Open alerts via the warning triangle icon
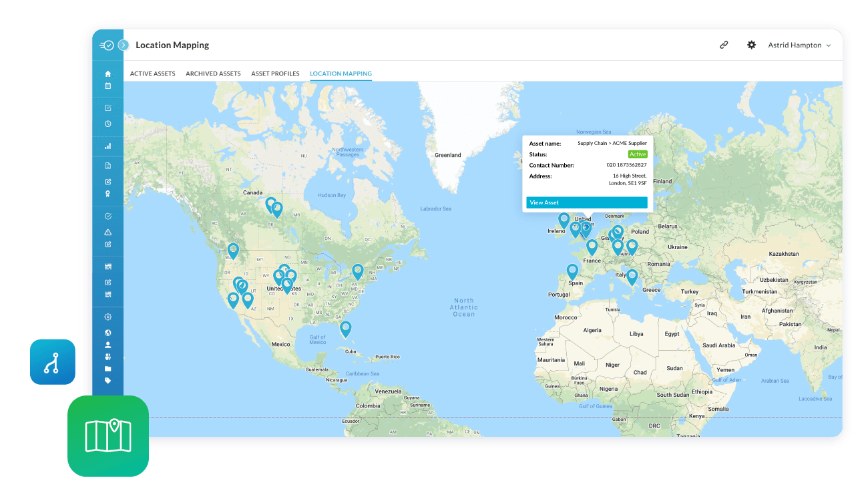Screen dimensions: 868x489 pos(108,232)
